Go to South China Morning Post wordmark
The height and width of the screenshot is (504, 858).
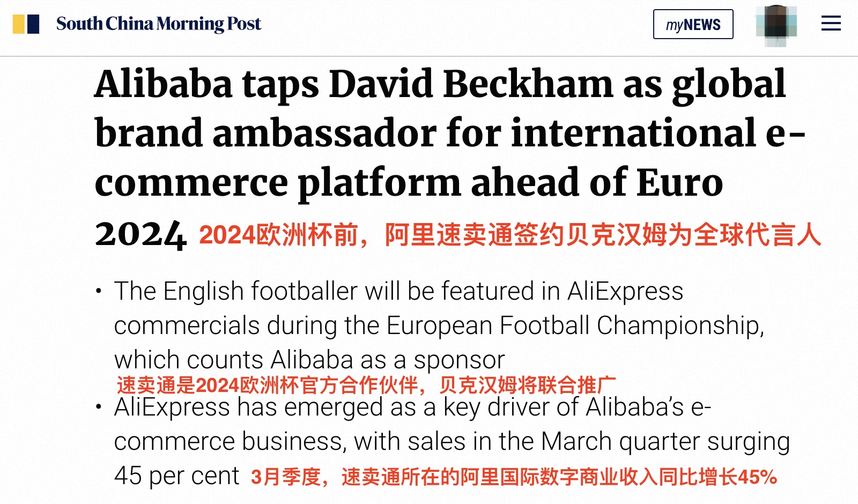[x=159, y=24]
